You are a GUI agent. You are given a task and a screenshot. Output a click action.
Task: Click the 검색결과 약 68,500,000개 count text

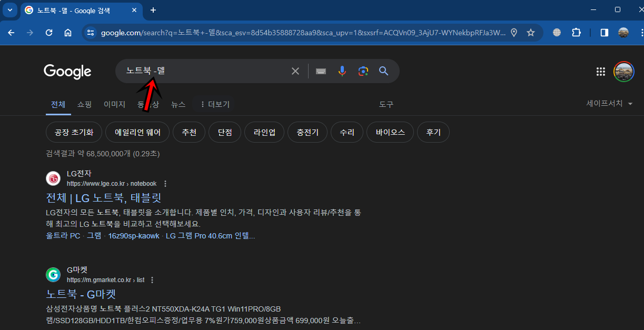point(103,154)
